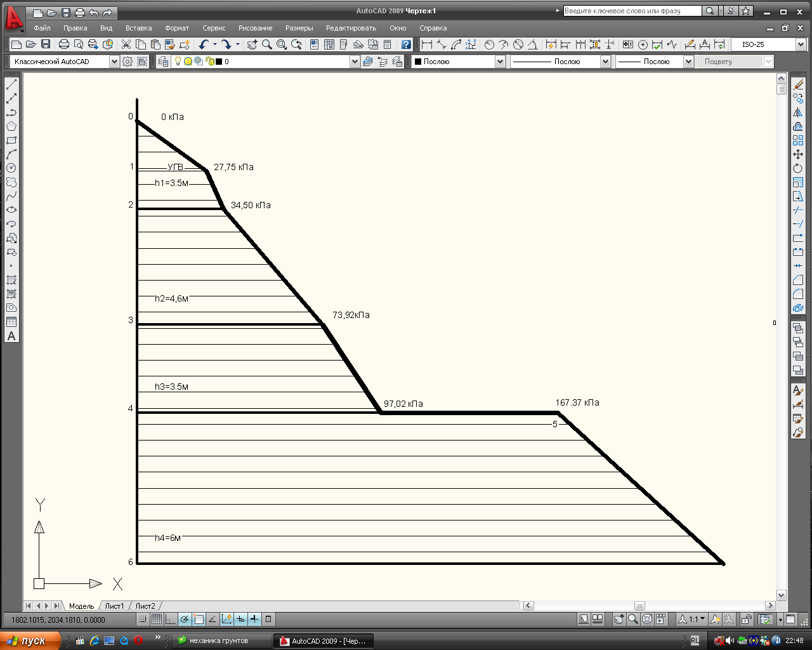Screen dimensions: 812x650
Task: Toggle layer 0 on/off light bulb
Action: (178, 62)
